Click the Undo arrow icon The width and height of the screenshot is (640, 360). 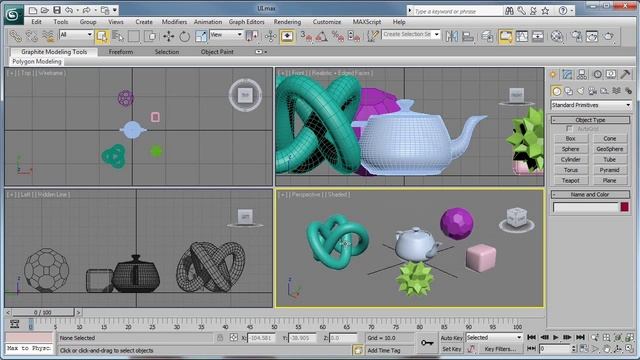click(x=69, y=10)
